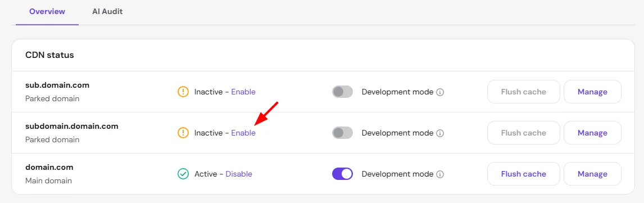Click green checkmark icon for domain.com
The width and height of the screenshot is (644, 203).
coord(183,174)
